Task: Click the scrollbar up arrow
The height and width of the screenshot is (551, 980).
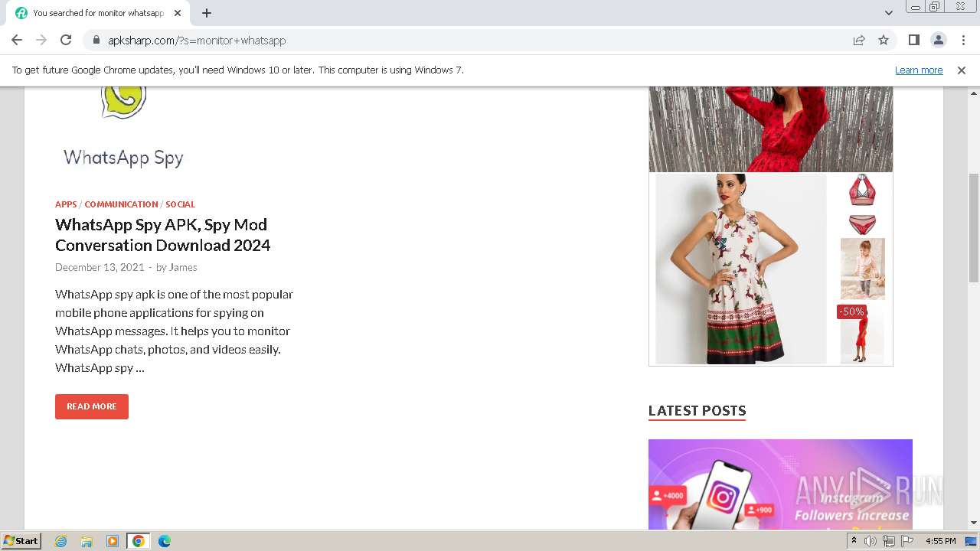Action: [974, 93]
